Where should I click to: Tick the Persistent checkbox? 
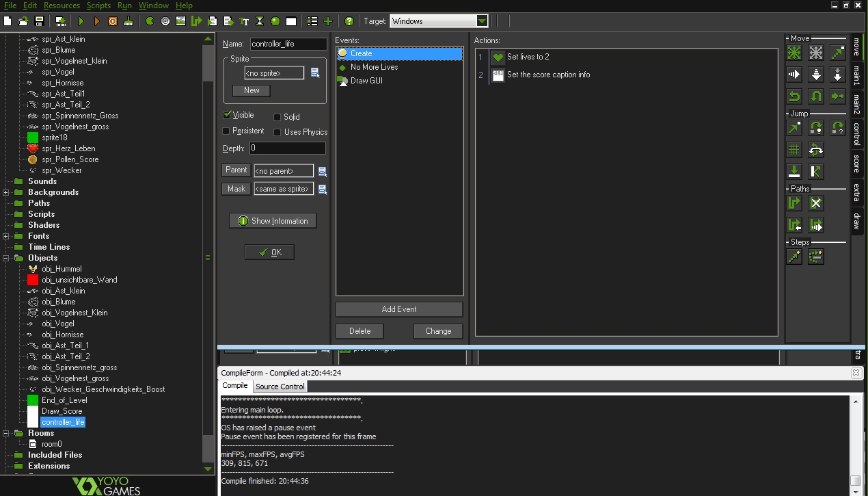(x=227, y=131)
